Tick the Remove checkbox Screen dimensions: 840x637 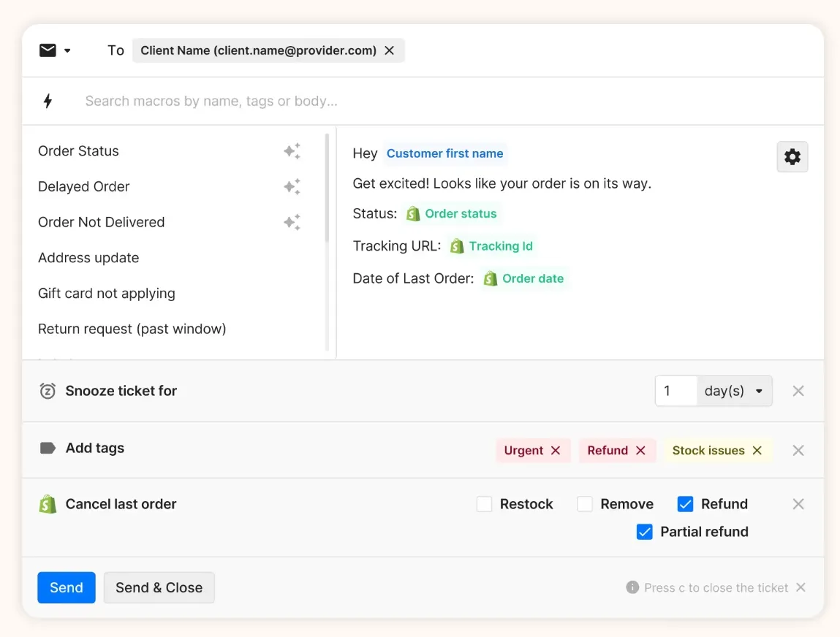coord(585,504)
